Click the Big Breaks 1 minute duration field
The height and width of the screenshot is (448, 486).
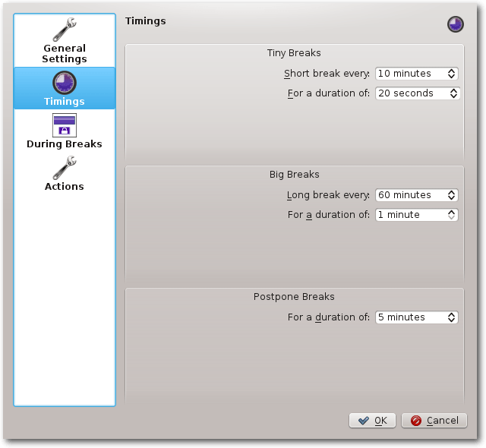click(x=417, y=215)
